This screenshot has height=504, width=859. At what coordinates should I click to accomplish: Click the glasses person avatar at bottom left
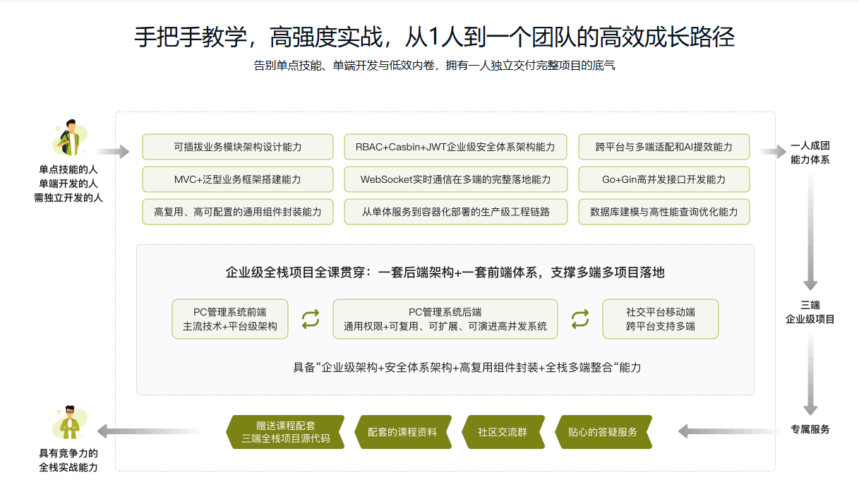(69, 422)
